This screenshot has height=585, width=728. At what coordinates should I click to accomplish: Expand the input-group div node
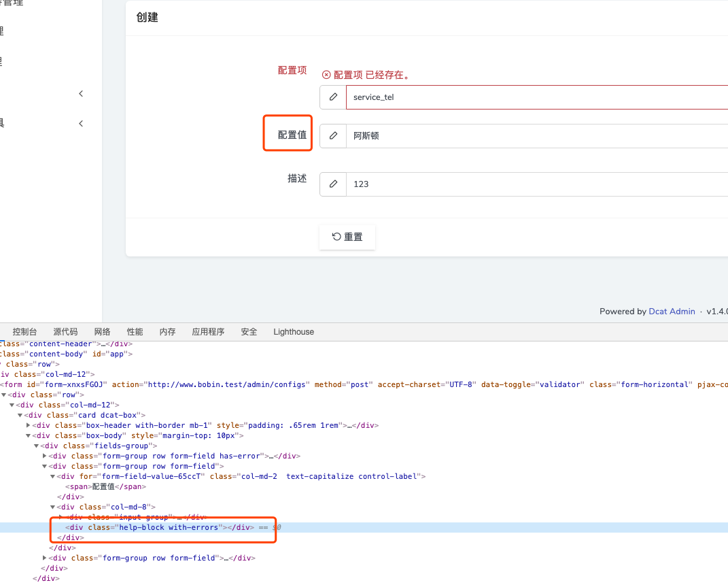point(62,517)
